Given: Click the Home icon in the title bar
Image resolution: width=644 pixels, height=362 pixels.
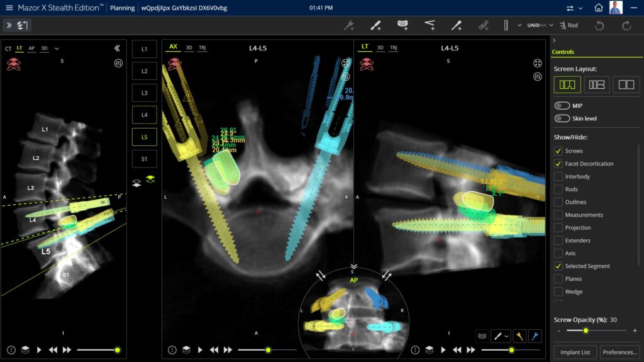Looking at the screenshot, I should (x=598, y=8).
